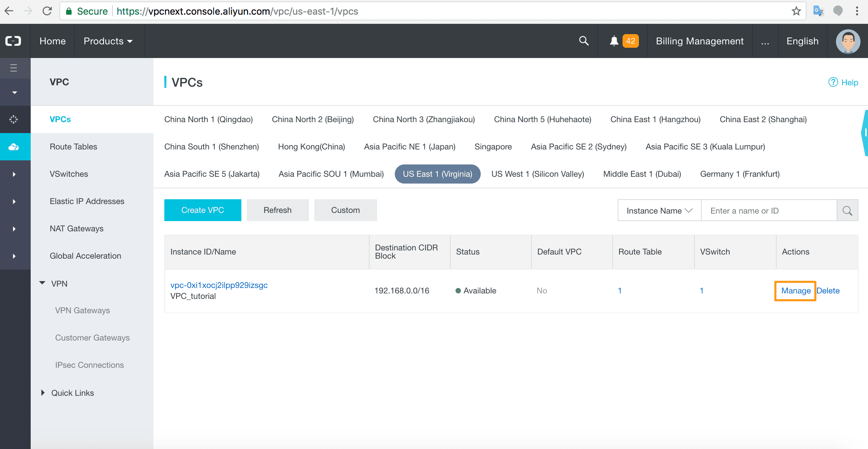Screen dimensions: 868x449
Task: Toggle the hamburger sidebar menu icon
Action: pyautogui.click(x=14, y=68)
